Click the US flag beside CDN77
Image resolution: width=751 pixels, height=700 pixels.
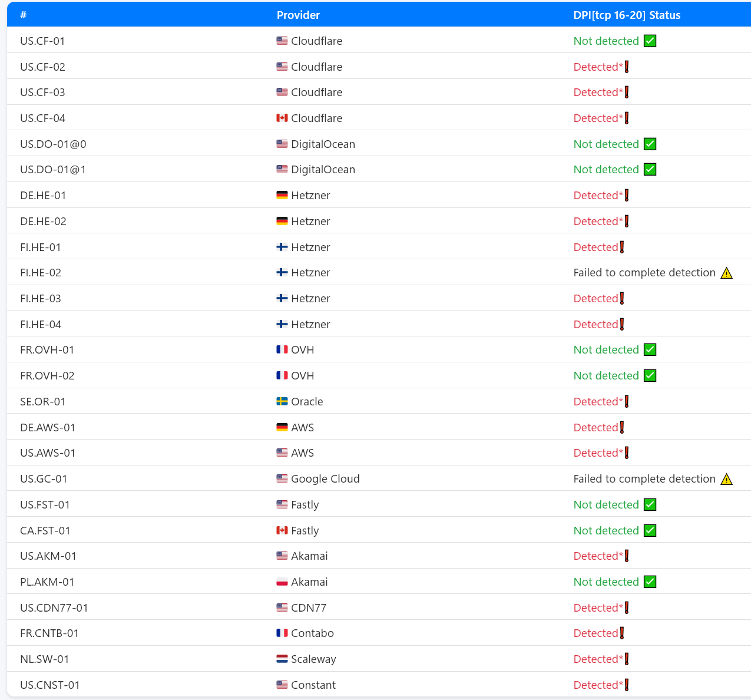282,607
